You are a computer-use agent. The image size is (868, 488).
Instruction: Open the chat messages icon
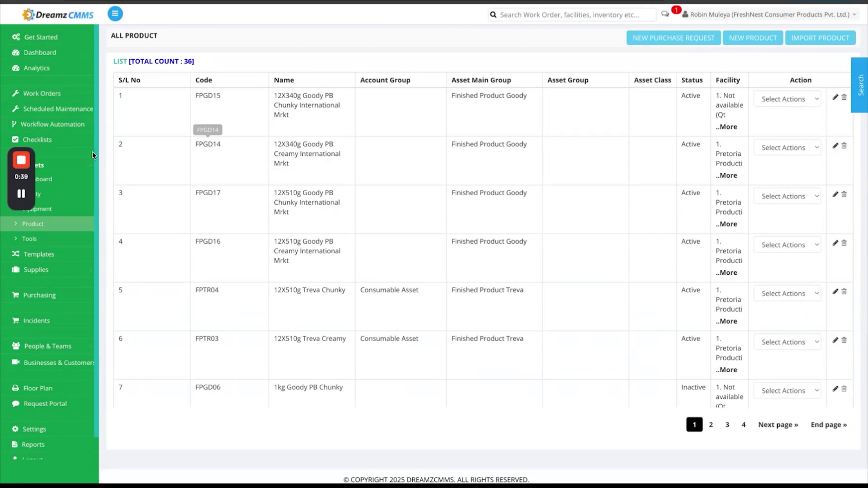665,14
